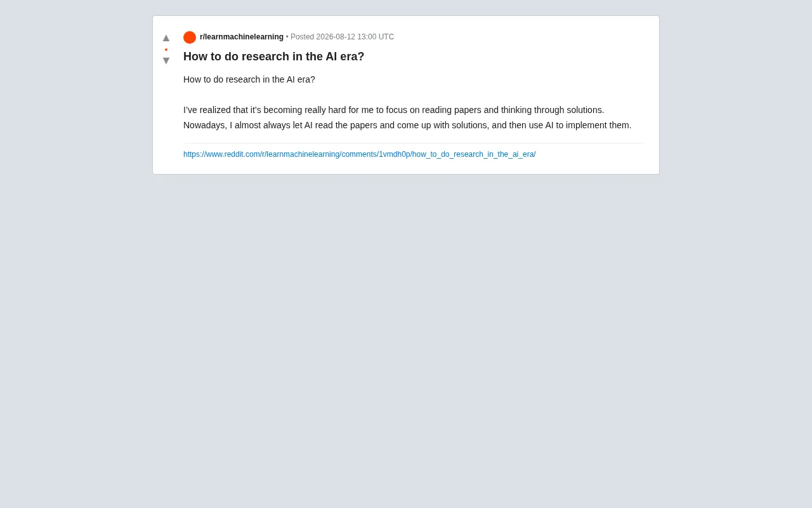Click the orange subreddit avatar circle
Screen dimensions: 812x508
point(190,37)
